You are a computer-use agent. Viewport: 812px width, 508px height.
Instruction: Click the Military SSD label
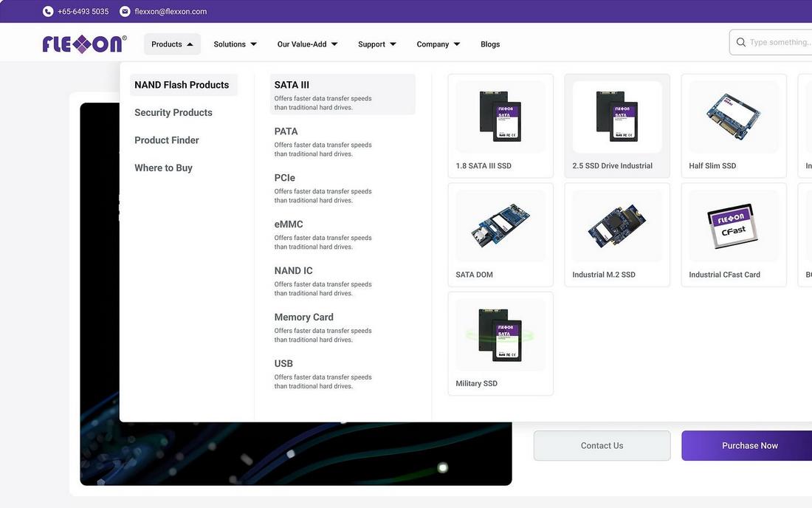[x=476, y=383]
